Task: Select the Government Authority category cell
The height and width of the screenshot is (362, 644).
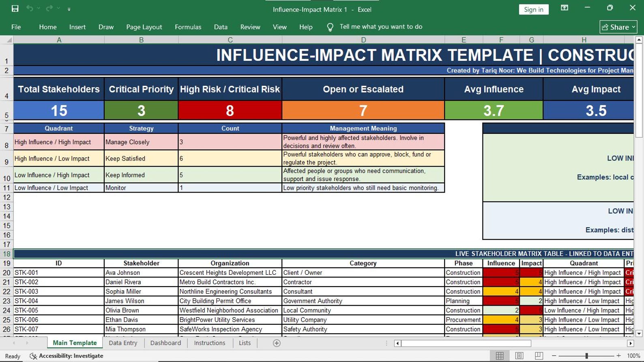Action: [363, 301]
